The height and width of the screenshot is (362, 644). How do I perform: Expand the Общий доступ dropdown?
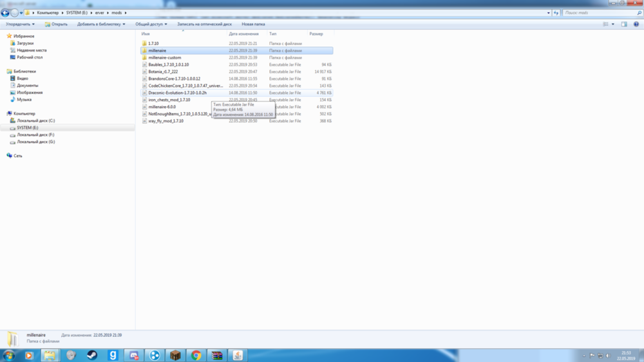(151, 24)
